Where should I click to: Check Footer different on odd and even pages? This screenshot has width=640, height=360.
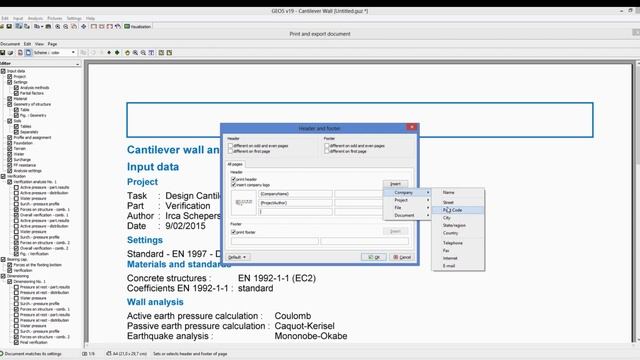(327, 146)
